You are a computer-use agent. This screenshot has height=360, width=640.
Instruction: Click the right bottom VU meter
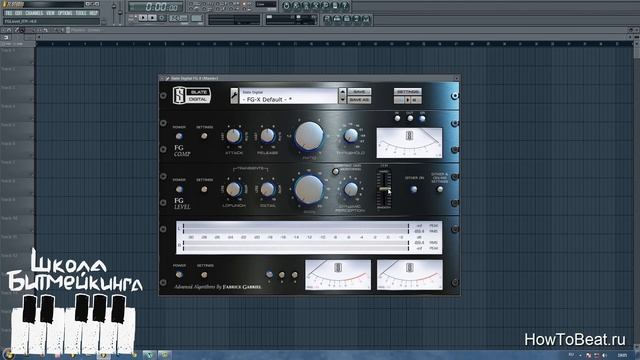click(409, 275)
